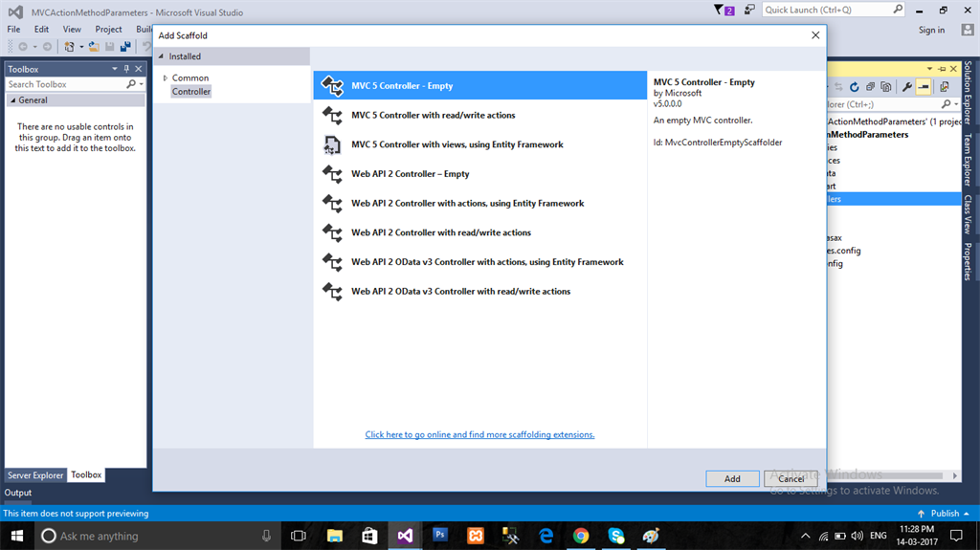Toggle Preview Selected Items in Solution Explorer
This screenshot has width=980, height=550.
tap(924, 87)
